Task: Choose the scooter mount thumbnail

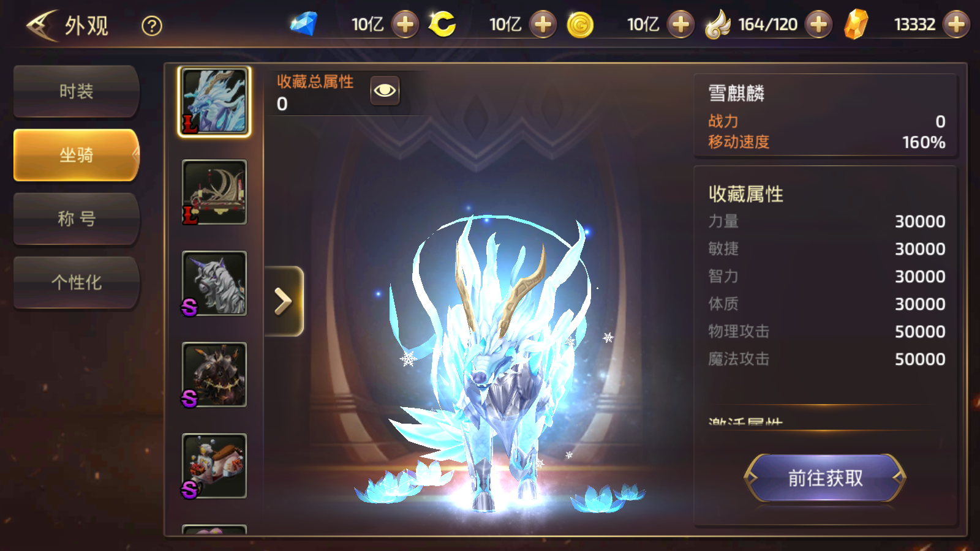Action: click(214, 466)
